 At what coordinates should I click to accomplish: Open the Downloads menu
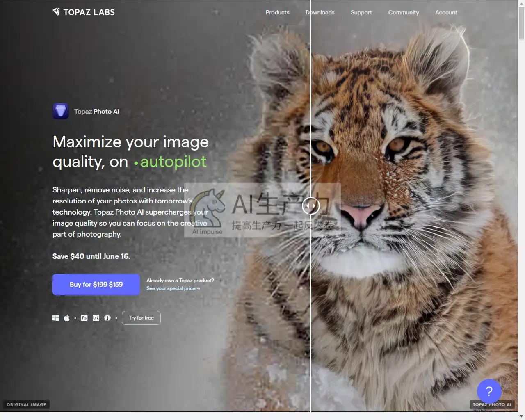(x=320, y=12)
